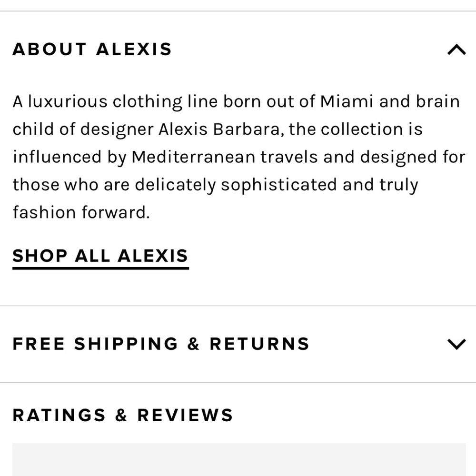476x476 pixels.
Task: Collapse About Alexis using the up chevron
Action: pos(456,50)
